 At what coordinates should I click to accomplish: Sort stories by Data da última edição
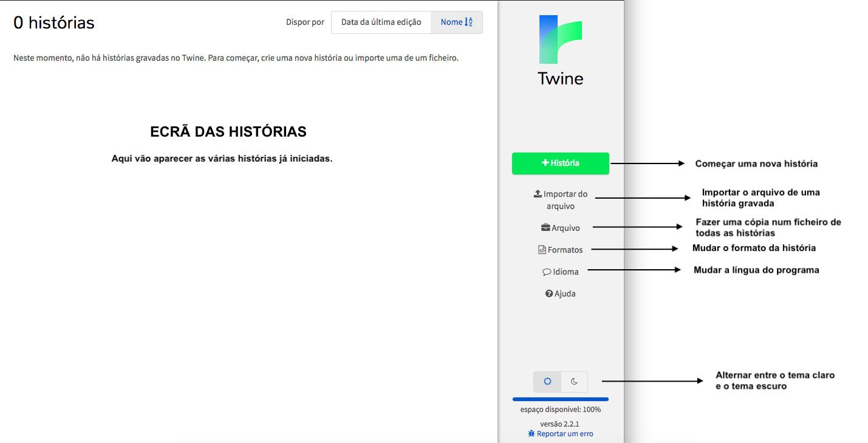381,22
